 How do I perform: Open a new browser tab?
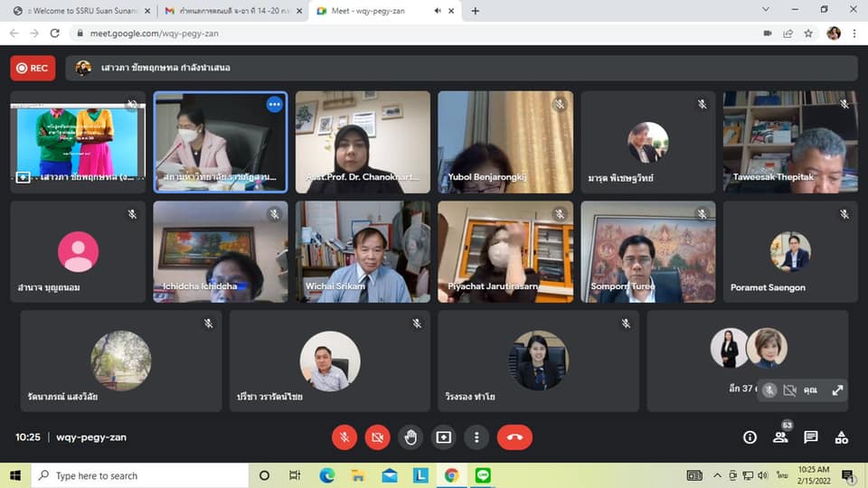click(x=476, y=11)
